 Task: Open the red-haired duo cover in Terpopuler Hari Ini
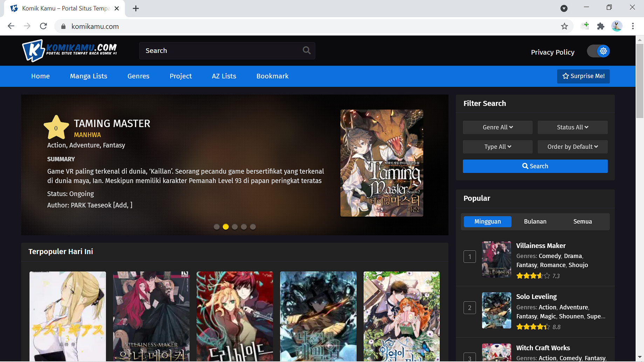(235, 316)
